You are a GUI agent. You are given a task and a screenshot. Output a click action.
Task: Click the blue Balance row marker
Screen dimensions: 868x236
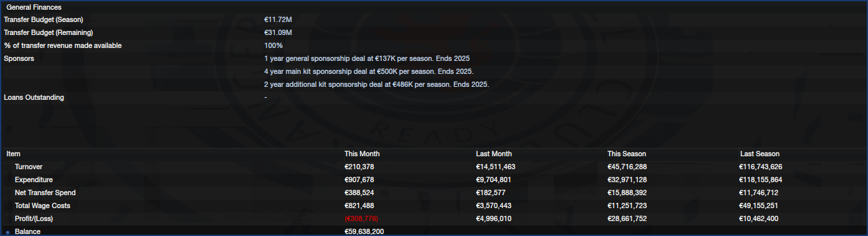pos(8,231)
